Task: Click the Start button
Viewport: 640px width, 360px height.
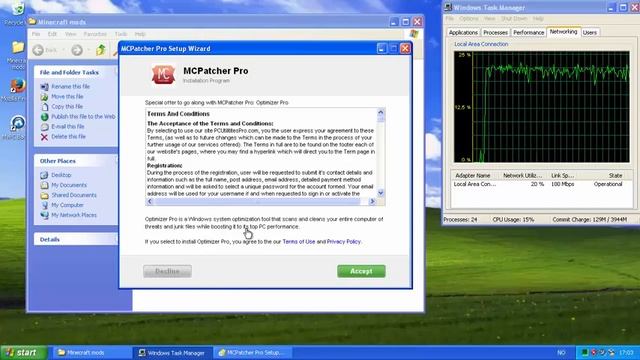Action: 23,353
